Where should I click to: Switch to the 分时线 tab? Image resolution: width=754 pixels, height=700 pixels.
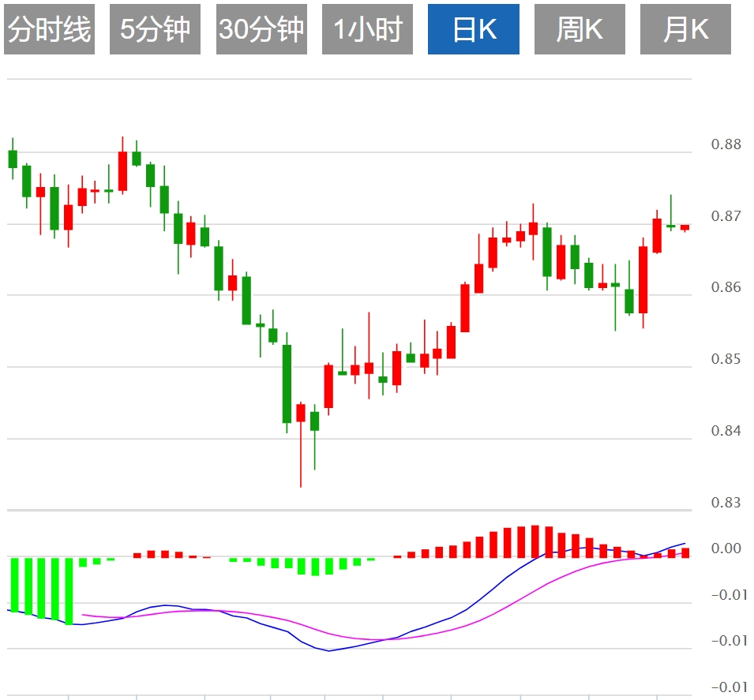point(49,29)
